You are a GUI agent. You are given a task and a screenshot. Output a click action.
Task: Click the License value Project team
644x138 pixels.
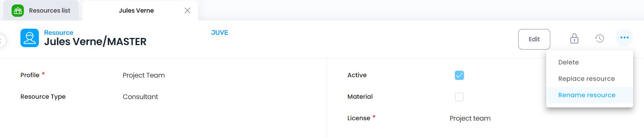[470, 118]
